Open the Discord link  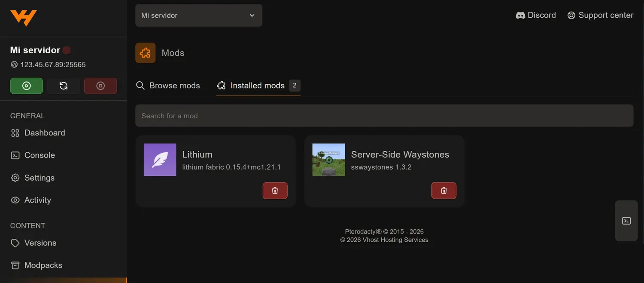coord(536,15)
